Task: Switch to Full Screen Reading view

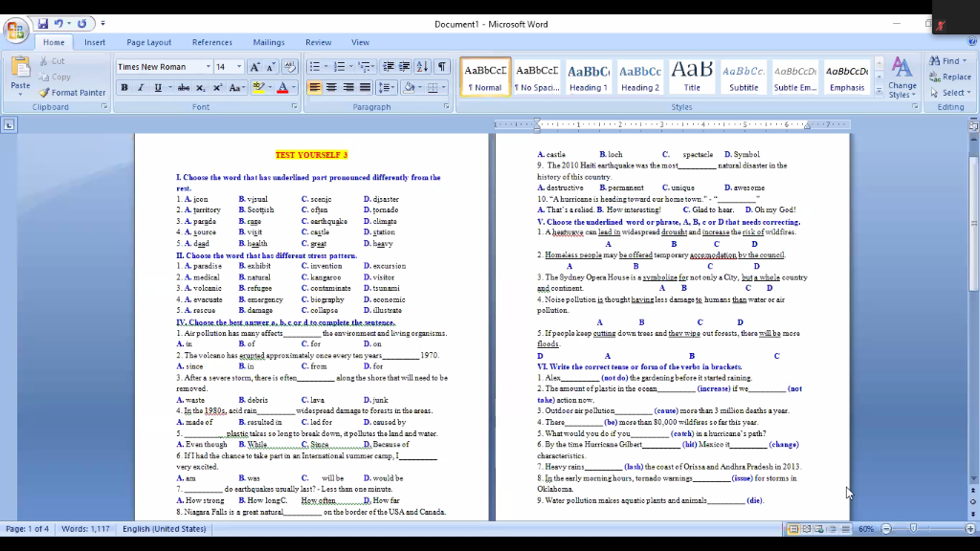Action: coord(806,528)
